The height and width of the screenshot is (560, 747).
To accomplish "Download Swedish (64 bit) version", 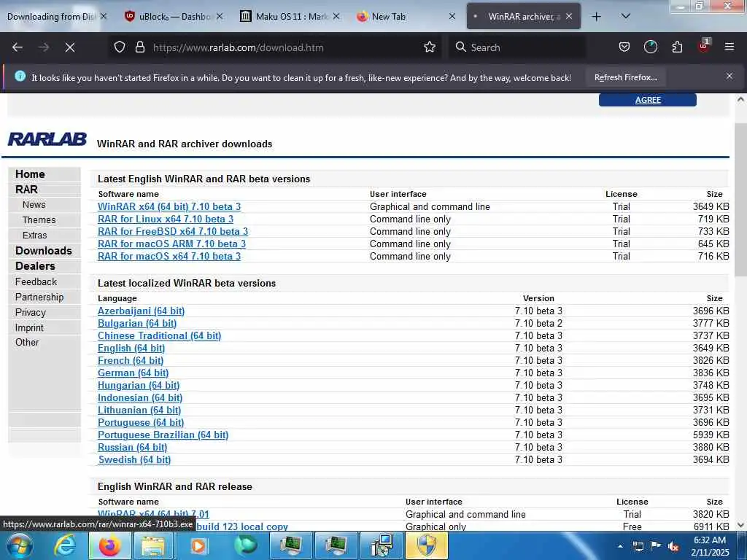I will point(134,459).
